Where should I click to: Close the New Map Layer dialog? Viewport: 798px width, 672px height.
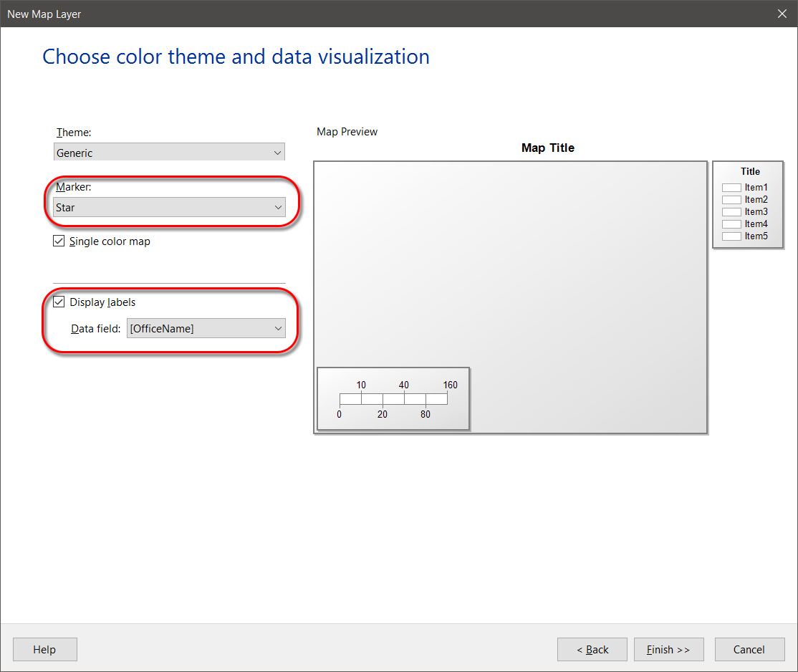(x=782, y=14)
